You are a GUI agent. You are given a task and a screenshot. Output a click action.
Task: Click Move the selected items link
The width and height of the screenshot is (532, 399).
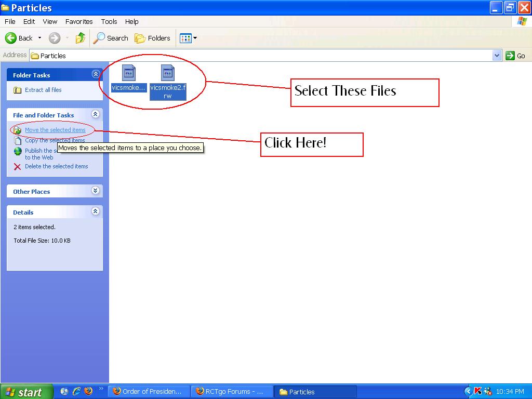[x=55, y=130]
